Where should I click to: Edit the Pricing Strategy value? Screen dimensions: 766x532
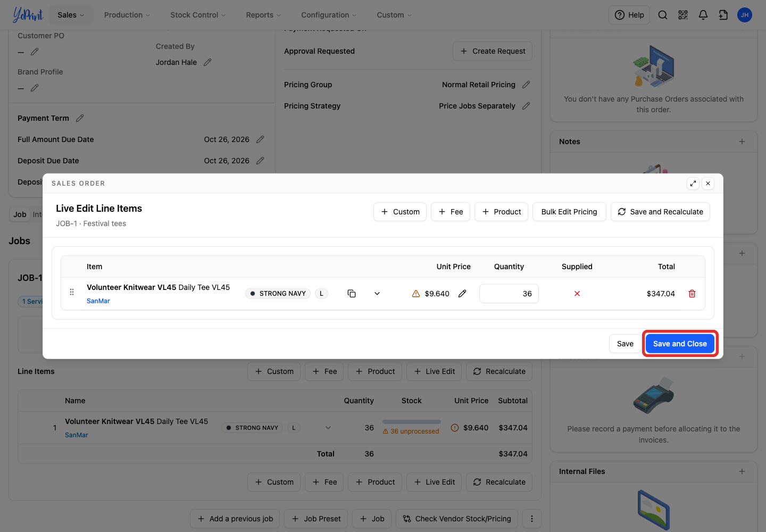pyautogui.click(x=526, y=106)
